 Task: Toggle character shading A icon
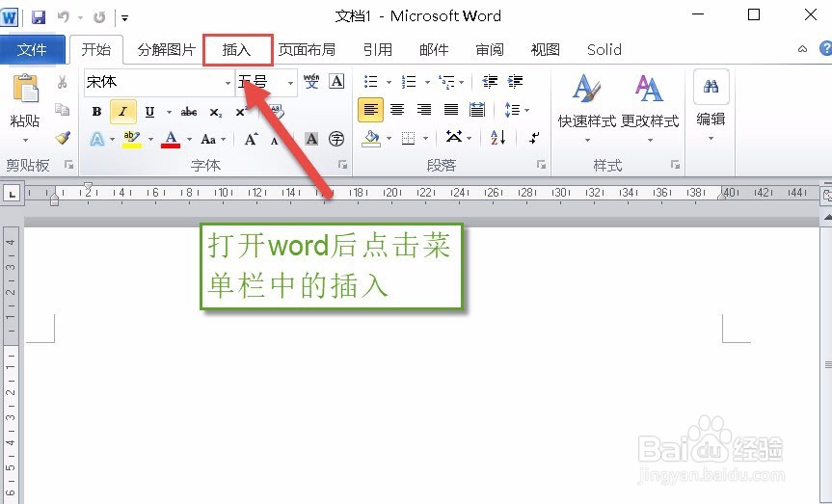(311, 139)
